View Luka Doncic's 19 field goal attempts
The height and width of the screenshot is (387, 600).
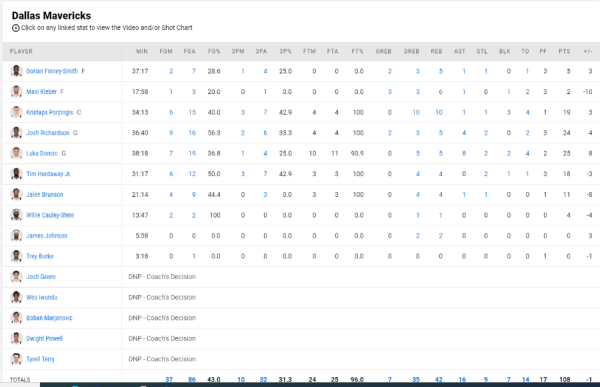192,153
